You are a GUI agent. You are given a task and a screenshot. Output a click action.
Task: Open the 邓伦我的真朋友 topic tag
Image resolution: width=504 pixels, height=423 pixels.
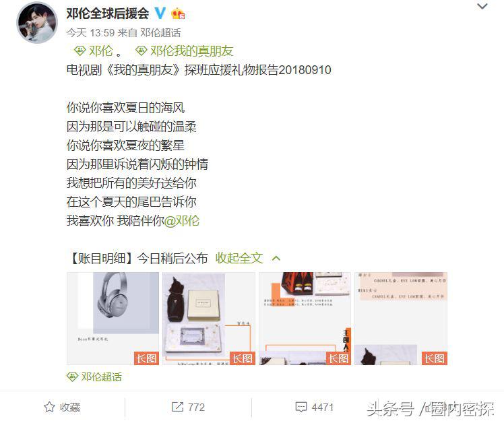tap(184, 51)
